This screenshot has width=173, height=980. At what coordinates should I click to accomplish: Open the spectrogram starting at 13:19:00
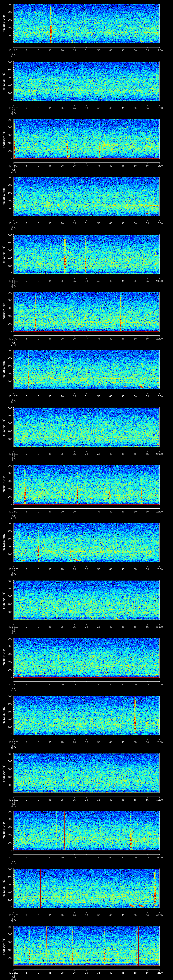[87, 197]
